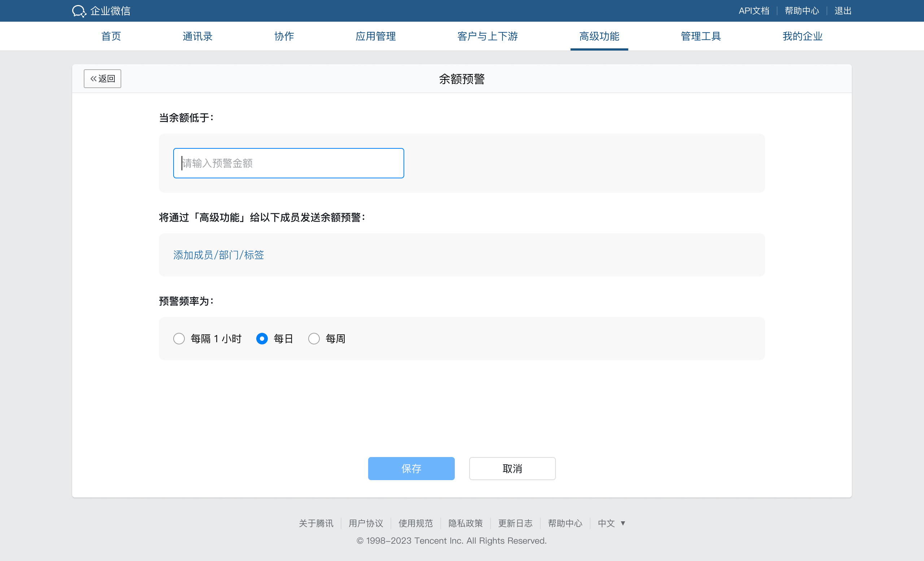Open the 中文 language dropdown
The height and width of the screenshot is (561, 924).
pos(612,523)
